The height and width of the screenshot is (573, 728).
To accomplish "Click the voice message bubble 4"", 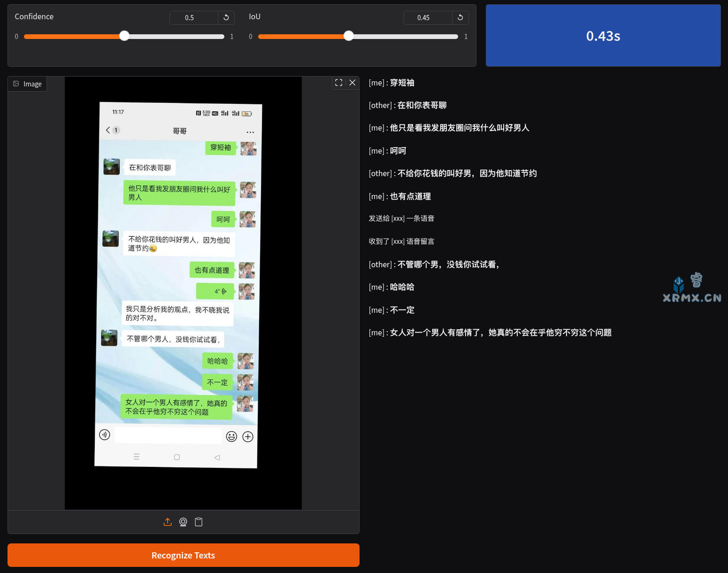I will [x=215, y=291].
